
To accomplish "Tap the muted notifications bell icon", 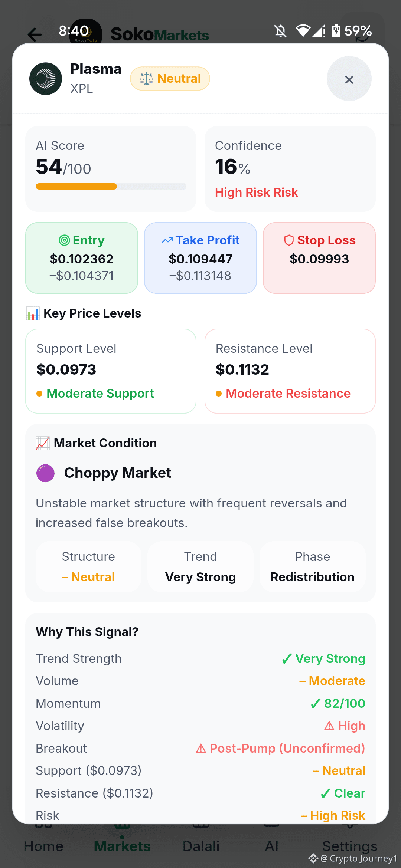I will point(281,31).
